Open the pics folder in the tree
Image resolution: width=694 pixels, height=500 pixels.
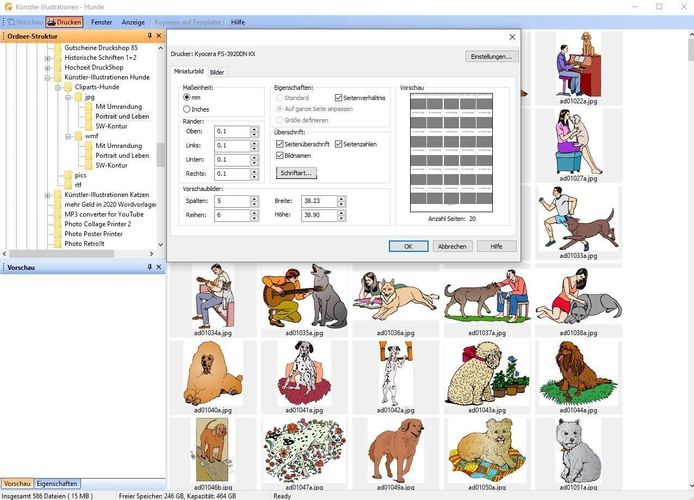pyautogui.click(x=81, y=174)
